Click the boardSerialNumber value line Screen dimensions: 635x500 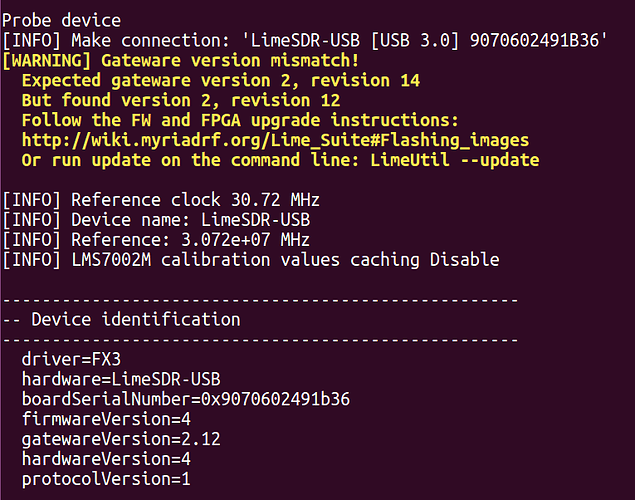point(186,399)
